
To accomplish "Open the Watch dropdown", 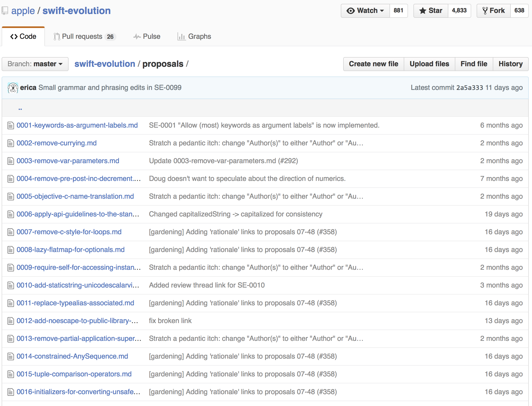I will click(365, 11).
